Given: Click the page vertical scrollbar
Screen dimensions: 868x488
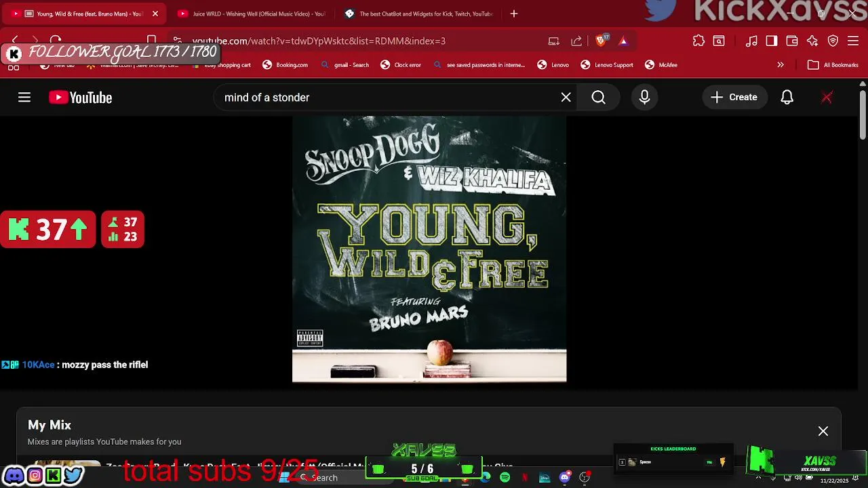Looking at the screenshot, I should click(863, 115).
